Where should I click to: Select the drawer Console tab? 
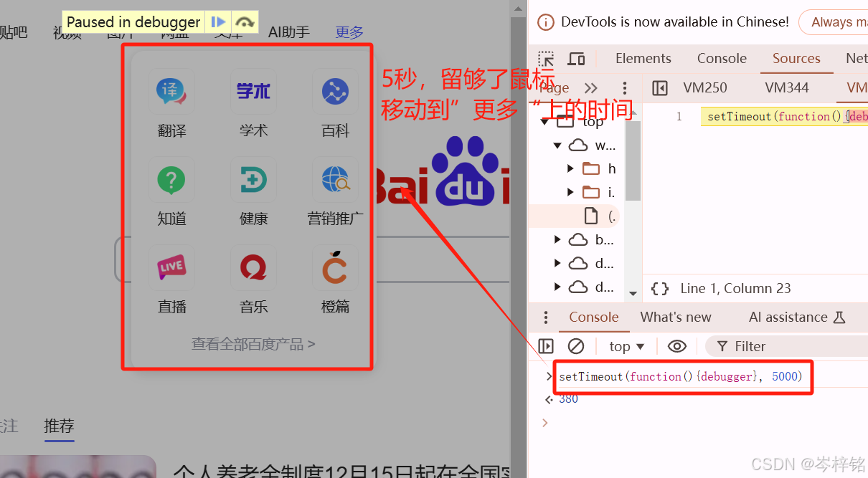coord(594,317)
